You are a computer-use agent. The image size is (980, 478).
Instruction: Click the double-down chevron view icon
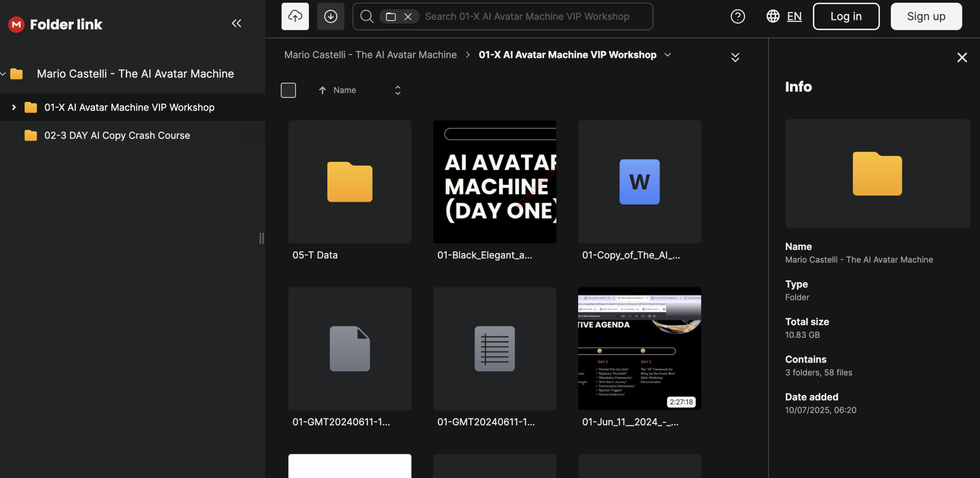(x=735, y=57)
